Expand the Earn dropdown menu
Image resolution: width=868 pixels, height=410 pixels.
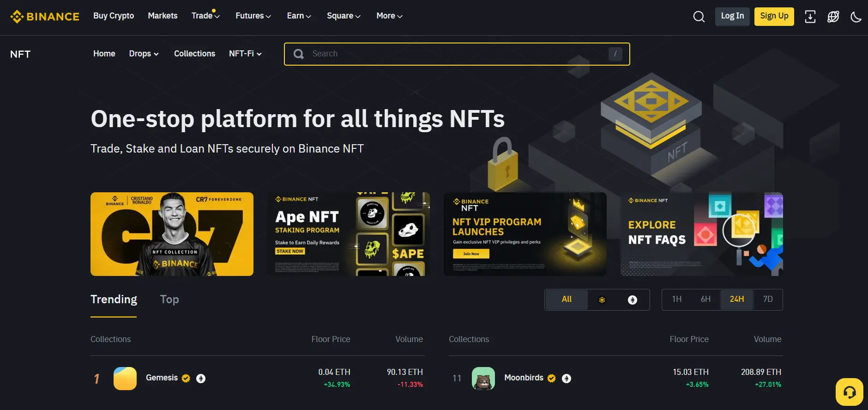point(299,16)
